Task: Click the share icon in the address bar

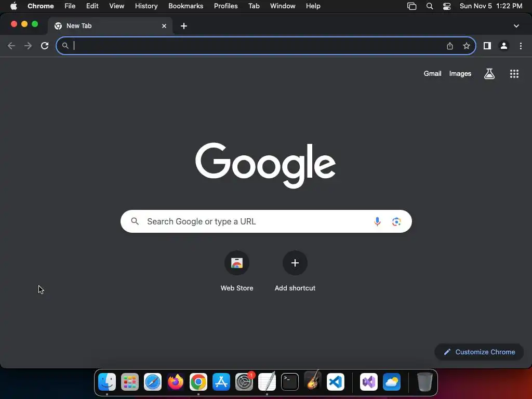Action: [x=450, y=46]
